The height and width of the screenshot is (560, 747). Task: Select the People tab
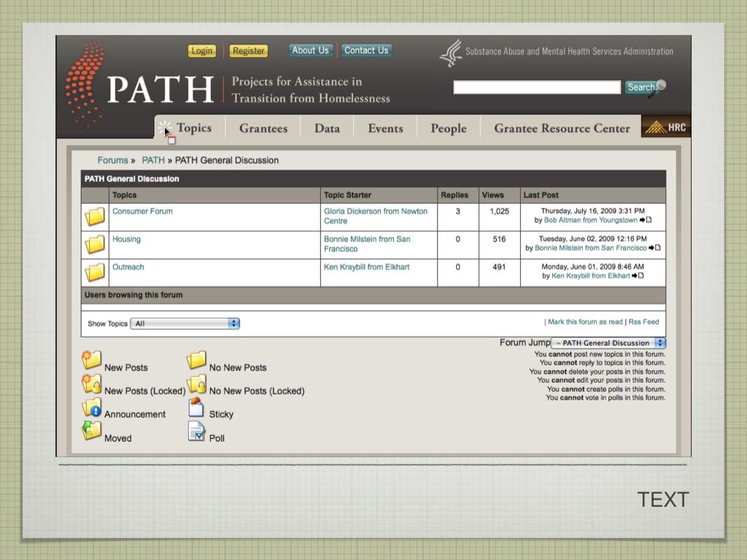pos(449,128)
